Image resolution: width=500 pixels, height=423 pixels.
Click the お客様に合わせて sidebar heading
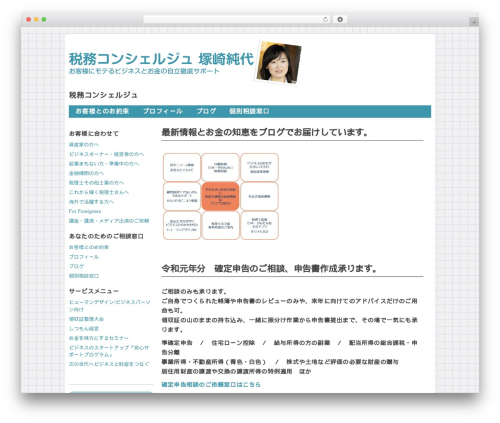[x=94, y=133]
